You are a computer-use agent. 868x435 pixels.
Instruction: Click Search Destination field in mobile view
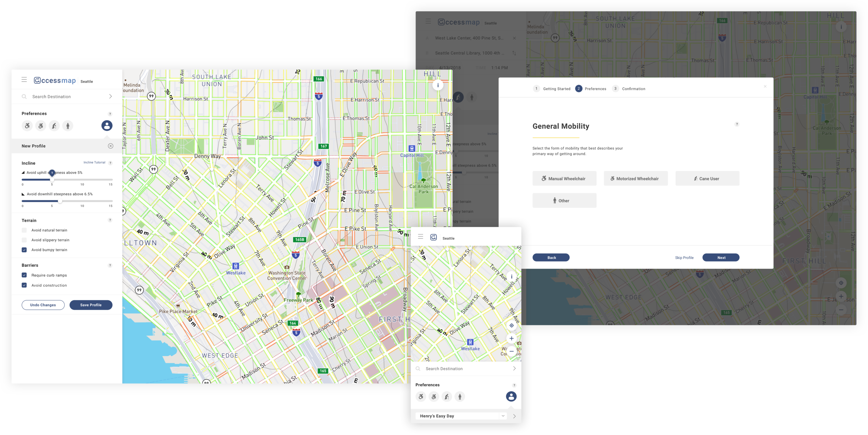point(466,369)
